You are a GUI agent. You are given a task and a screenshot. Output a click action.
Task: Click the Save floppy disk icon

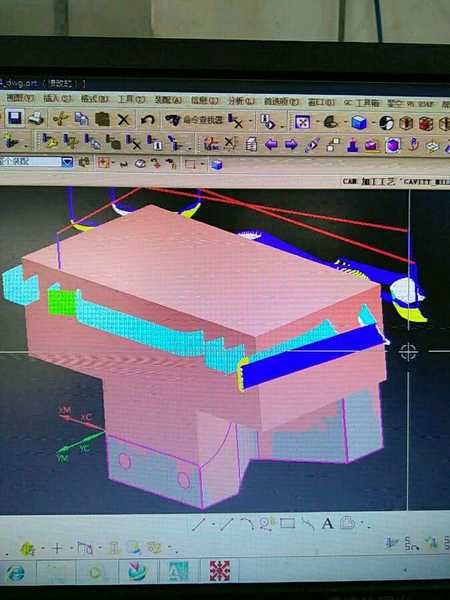(x=15, y=118)
